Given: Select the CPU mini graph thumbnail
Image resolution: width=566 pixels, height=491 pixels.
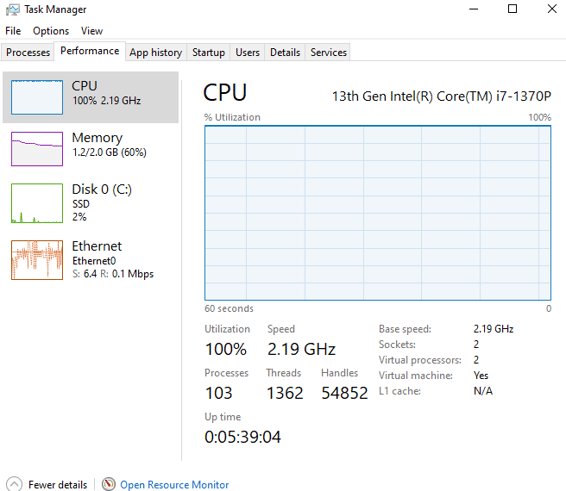Looking at the screenshot, I should (x=37, y=97).
